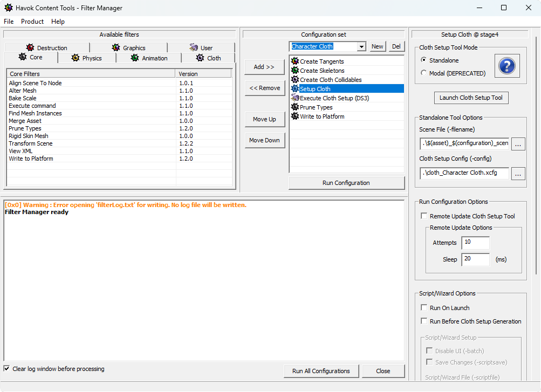Click the Create Tangents filter icon
Image resolution: width=541 pixels, height=392 pixels.
click(x=295, y=61)
